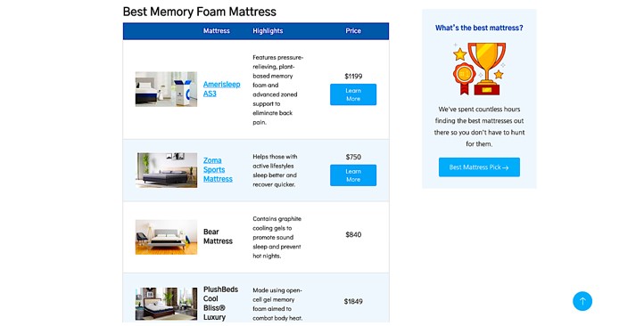Click the Highlights column header
The width and height of the screenshot is (644, 326).
pos(268,31)
